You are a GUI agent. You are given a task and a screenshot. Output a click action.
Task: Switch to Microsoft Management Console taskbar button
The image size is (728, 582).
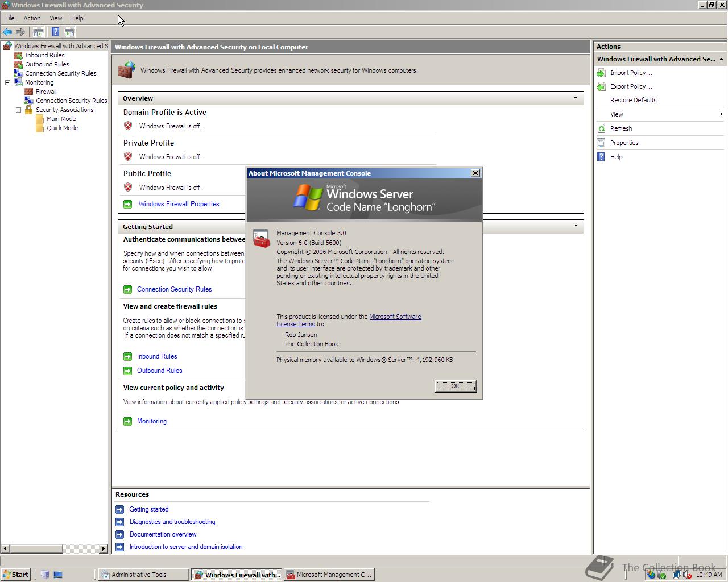pyautogui.click(x=329, y=575)
